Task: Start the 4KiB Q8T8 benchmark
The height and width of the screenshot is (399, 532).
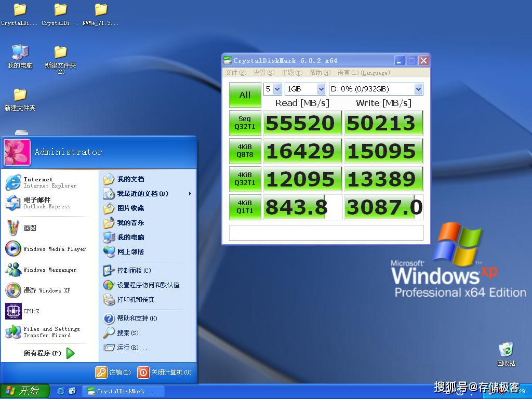Action: 245,151
